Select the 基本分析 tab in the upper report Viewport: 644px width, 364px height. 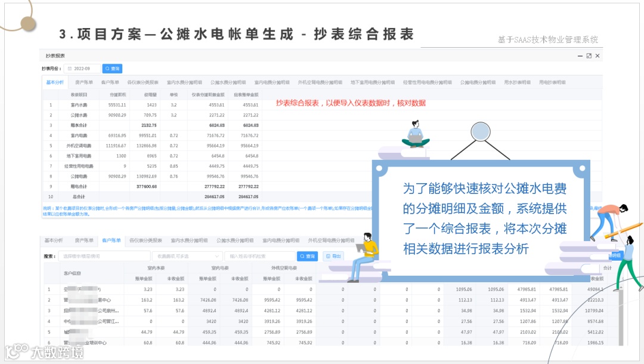tap(55, 82)
